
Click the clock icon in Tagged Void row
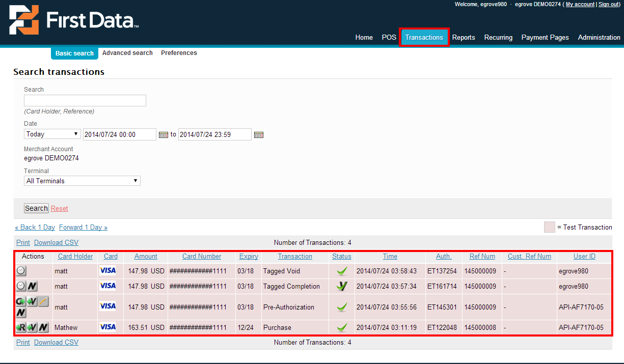click(x=21, y=271)
